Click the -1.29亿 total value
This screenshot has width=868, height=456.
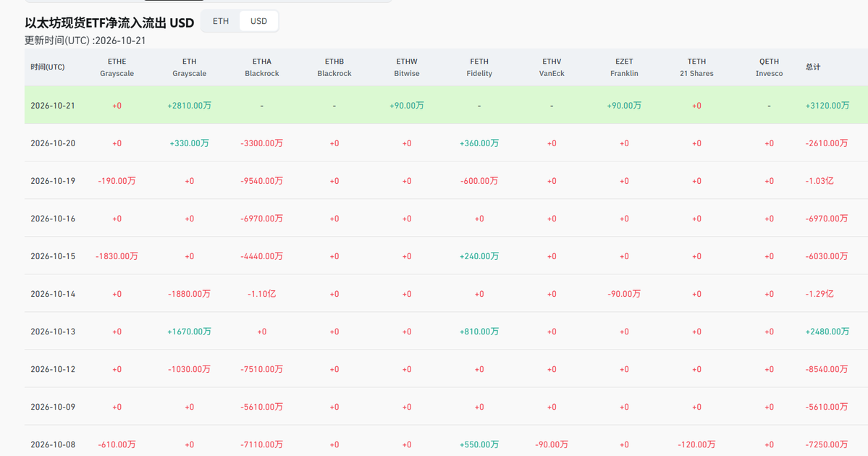pyautogui.click(x=819, y=294)
